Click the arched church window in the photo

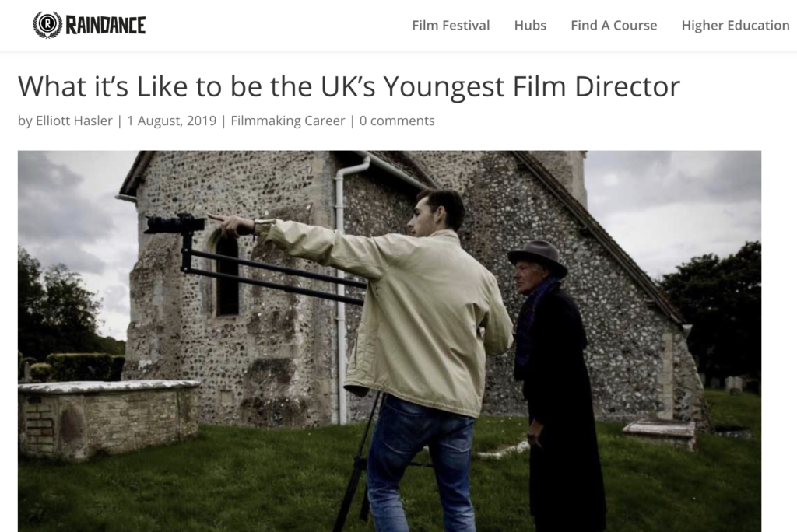[x=226, y=276]
